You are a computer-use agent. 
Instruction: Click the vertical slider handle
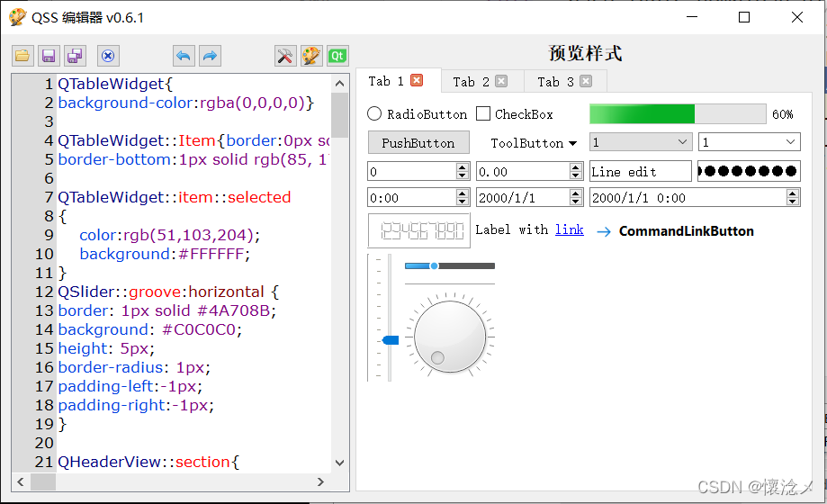coord(391,340)
